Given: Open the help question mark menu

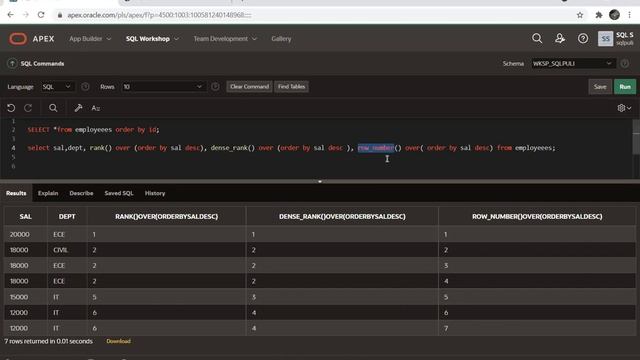Looking at the screenshot, I should [x=583, y=38].
